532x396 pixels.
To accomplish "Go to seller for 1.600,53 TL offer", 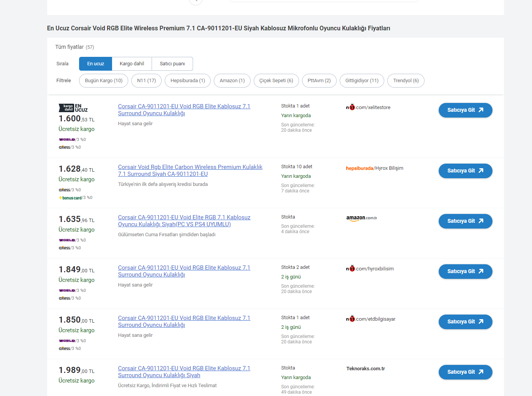I will 465,110.
